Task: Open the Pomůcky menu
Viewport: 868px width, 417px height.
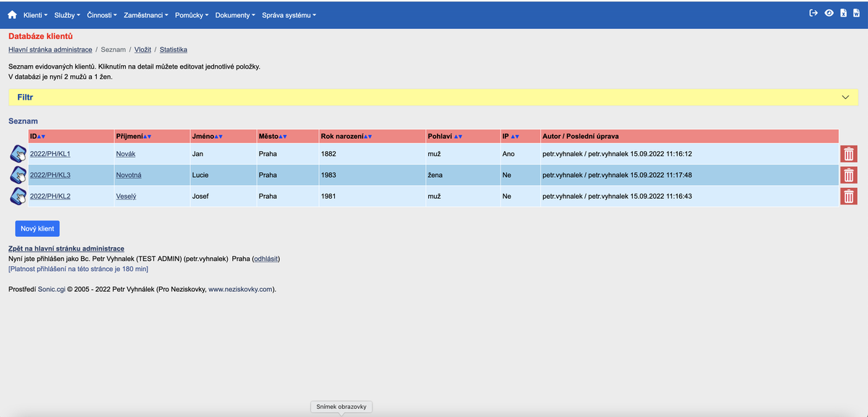Action: 190,14
